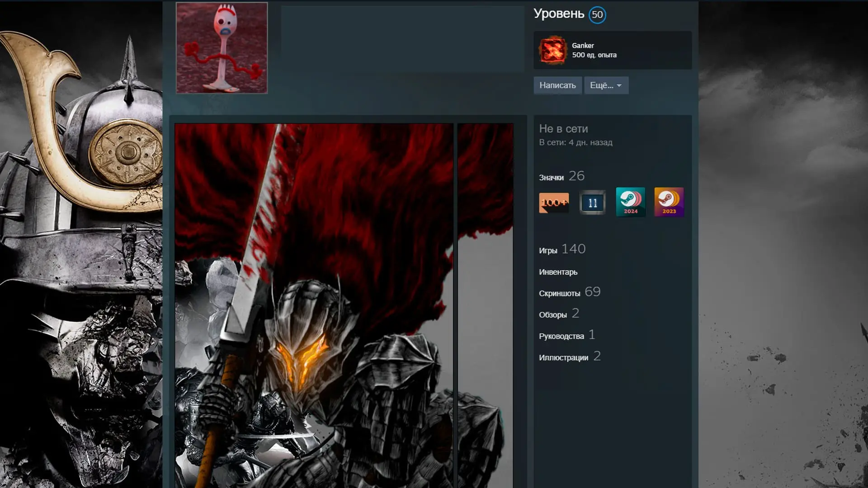Open the Steam 2023 replay badge

click(669, 202)
